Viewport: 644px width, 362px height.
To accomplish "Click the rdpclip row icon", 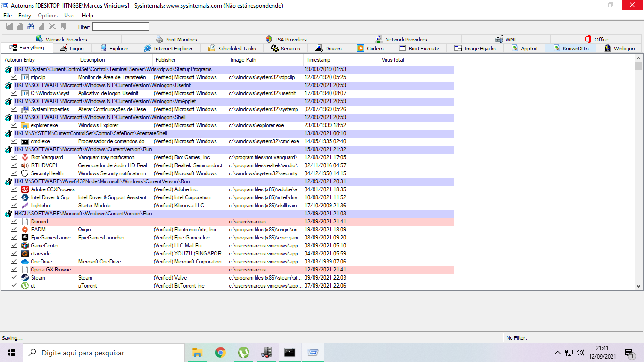I will pos(25,77).
